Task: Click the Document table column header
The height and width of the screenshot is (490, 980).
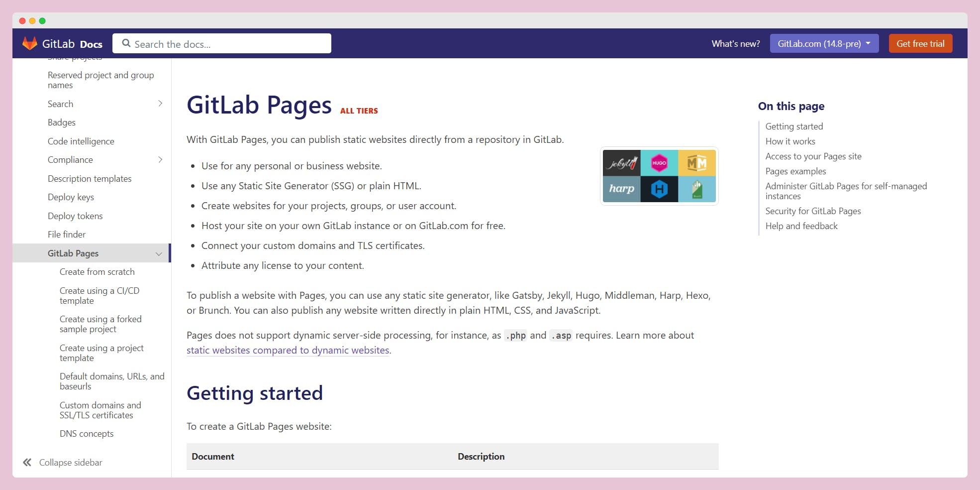Action: tap(213, 457)
